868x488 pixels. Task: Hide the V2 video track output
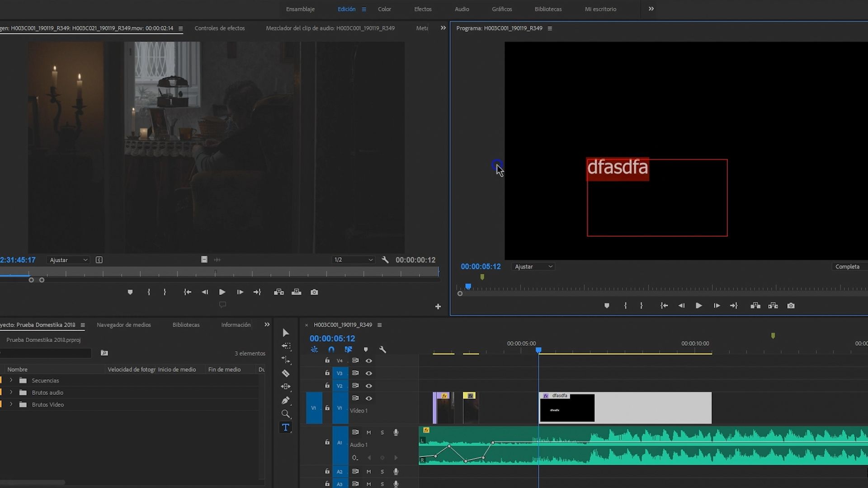coord(369,385)
